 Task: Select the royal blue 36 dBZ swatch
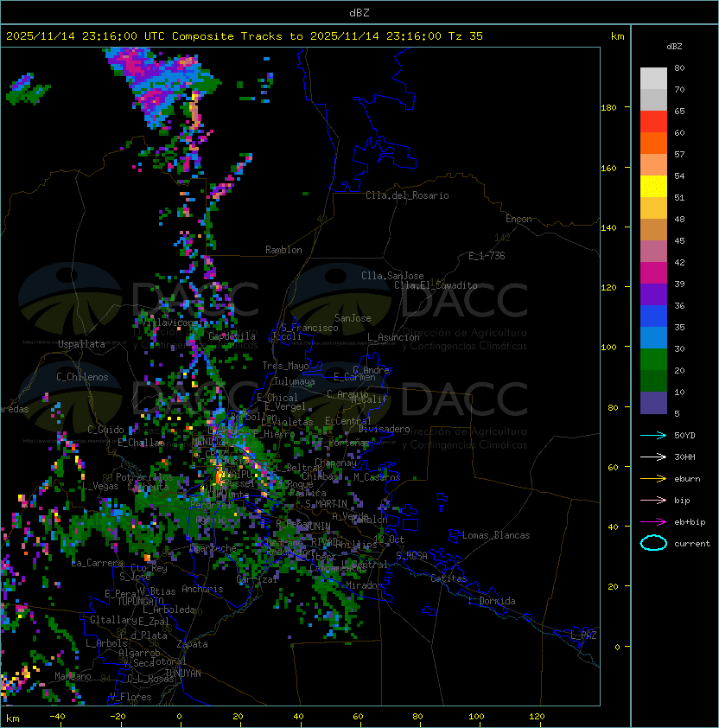pyautogui.click(x=653, y=316)
